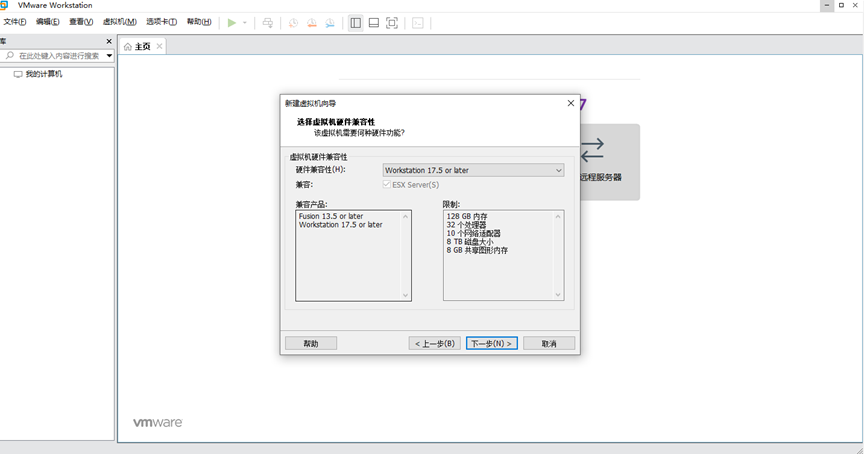The image size is (864, 454).
Task: Click the VMware Workstation title bar app icon
Action: 4,5
